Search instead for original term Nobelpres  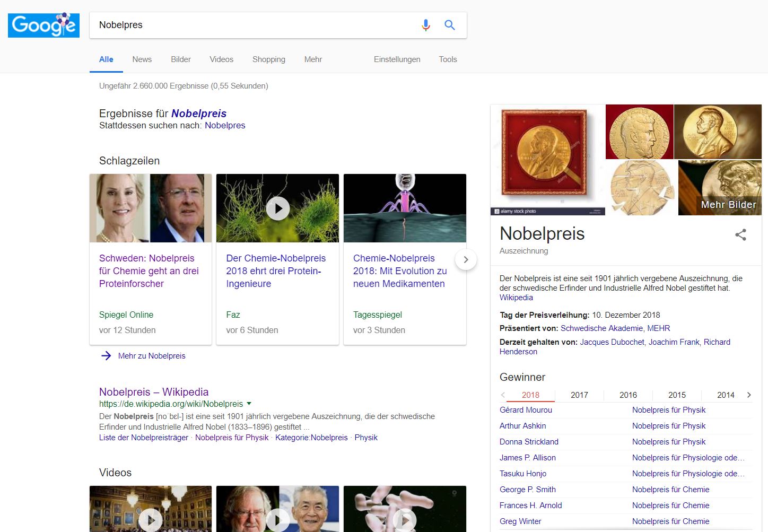coord(225,126)
